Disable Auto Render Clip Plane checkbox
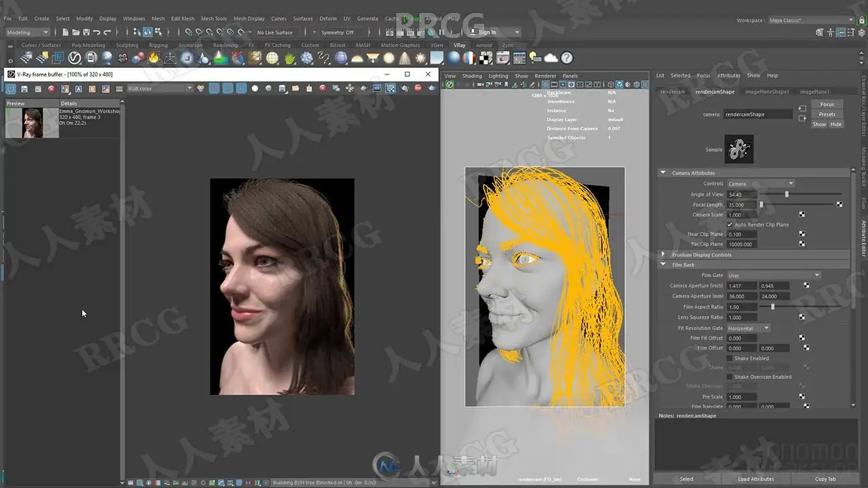 pos(730,224)
